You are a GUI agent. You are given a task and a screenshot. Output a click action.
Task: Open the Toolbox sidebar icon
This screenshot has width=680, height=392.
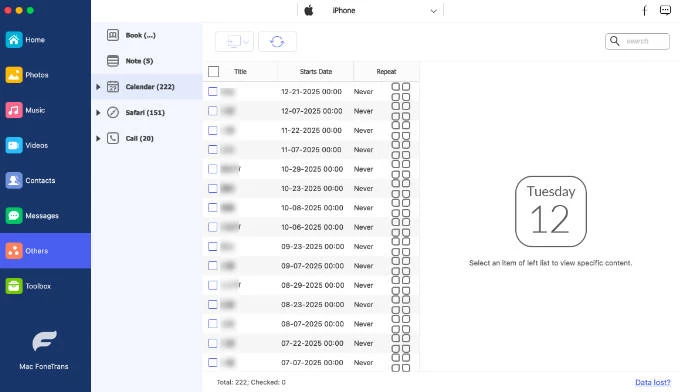[14, 286]
